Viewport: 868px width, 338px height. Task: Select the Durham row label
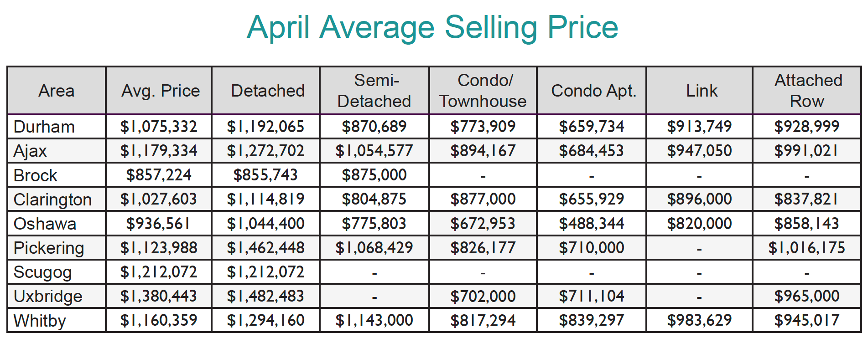coord(44,127)
